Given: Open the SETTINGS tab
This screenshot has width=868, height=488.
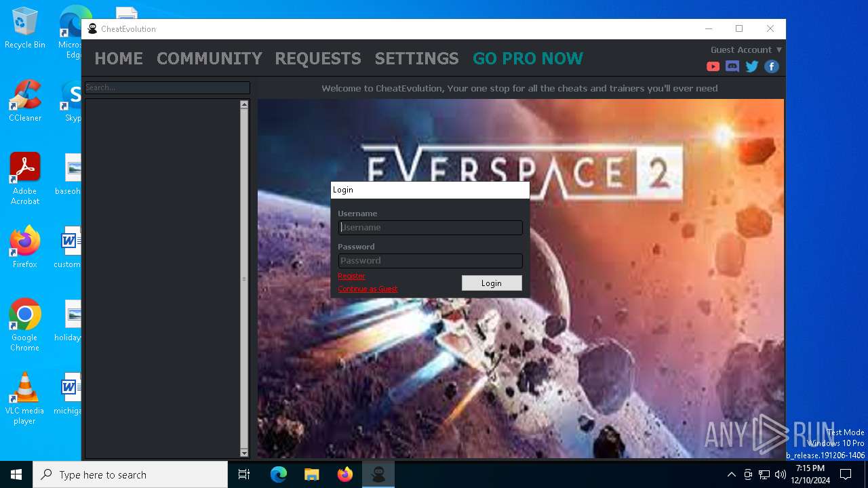Looking at the screenshot, I should [x=417, y=59].
